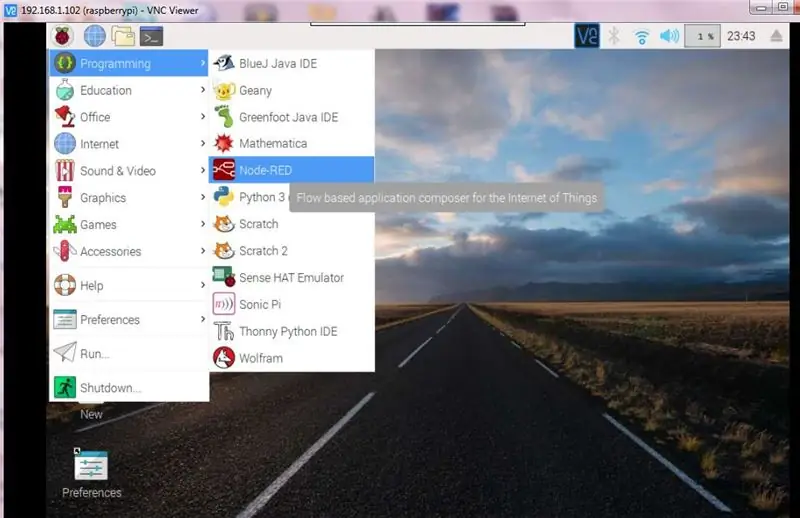Click the Wolfram wolf icon

[223, 358]
